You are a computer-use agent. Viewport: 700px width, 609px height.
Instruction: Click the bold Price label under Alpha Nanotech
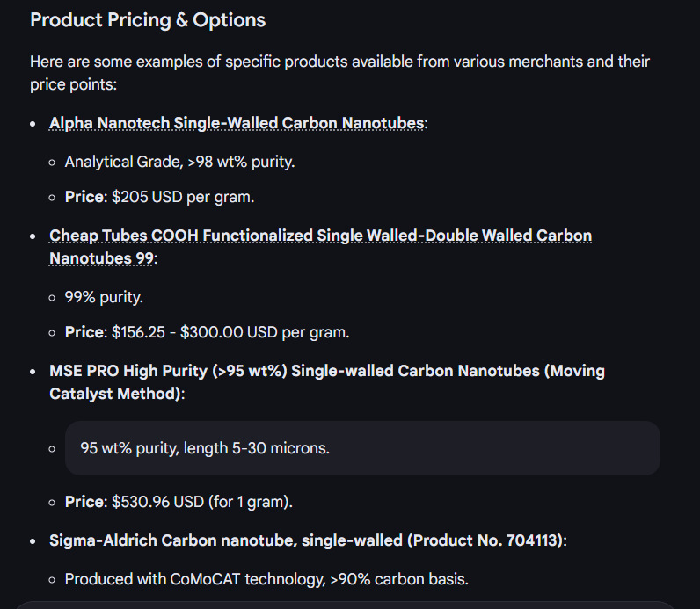84,197
